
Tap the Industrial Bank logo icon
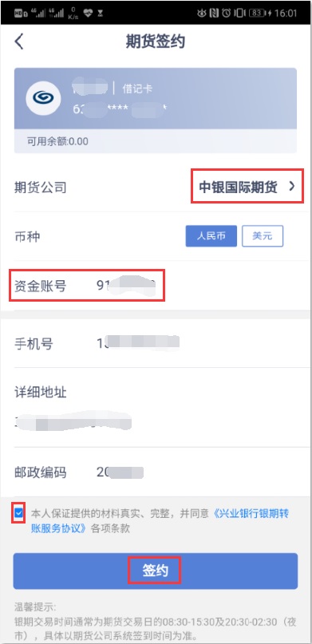pyautogui.click(x=43, y=97)
